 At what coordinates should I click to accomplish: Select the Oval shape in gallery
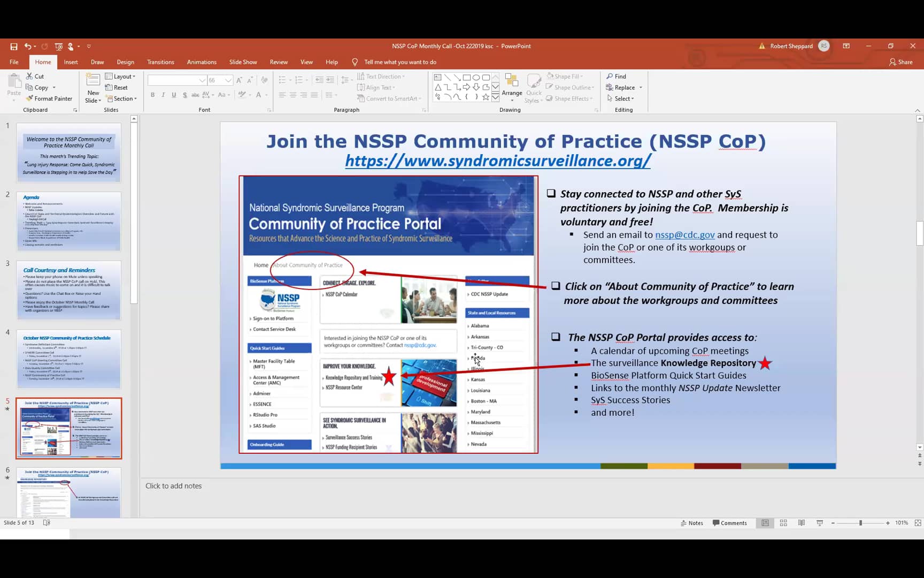476,78
